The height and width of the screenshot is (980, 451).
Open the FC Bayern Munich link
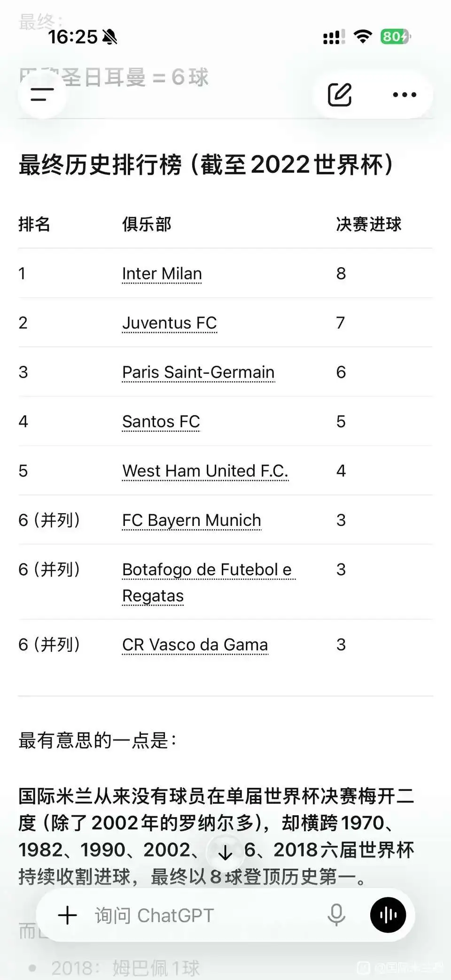[191, 520]
